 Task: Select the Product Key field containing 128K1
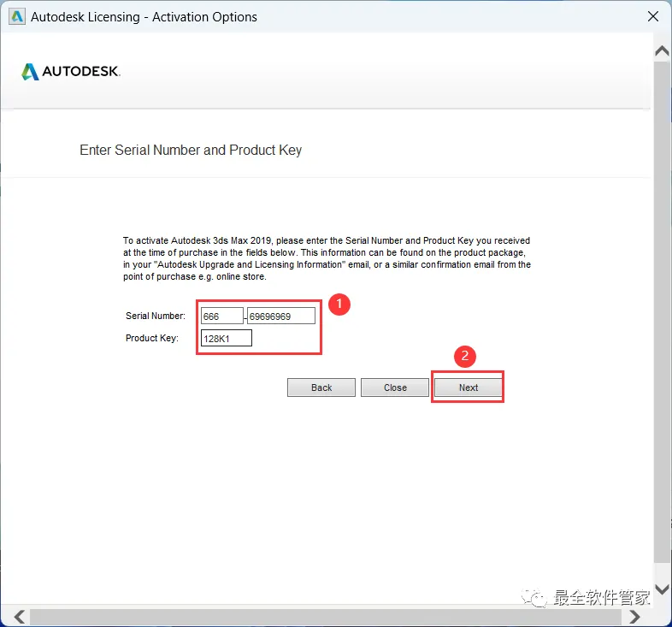(227, 338)
